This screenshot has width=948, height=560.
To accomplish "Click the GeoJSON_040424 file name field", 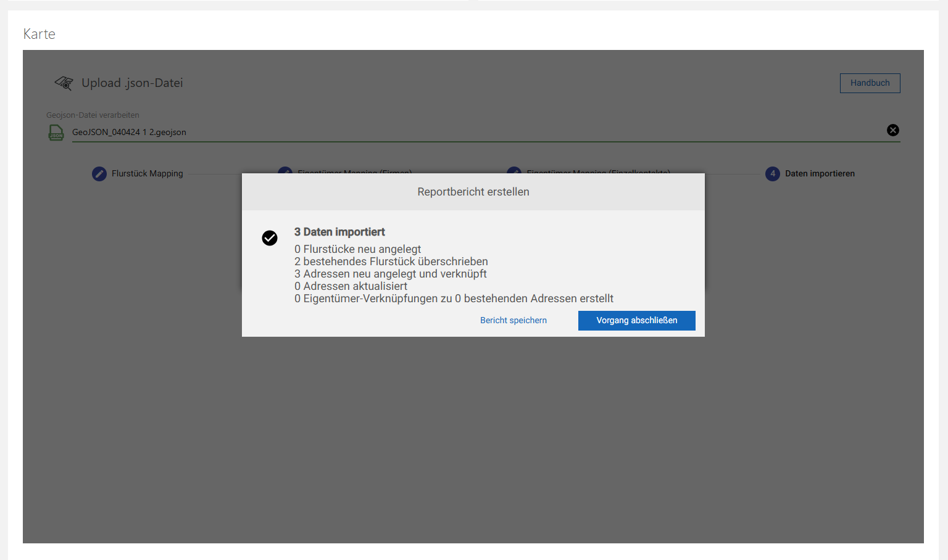I will (129, 131).
